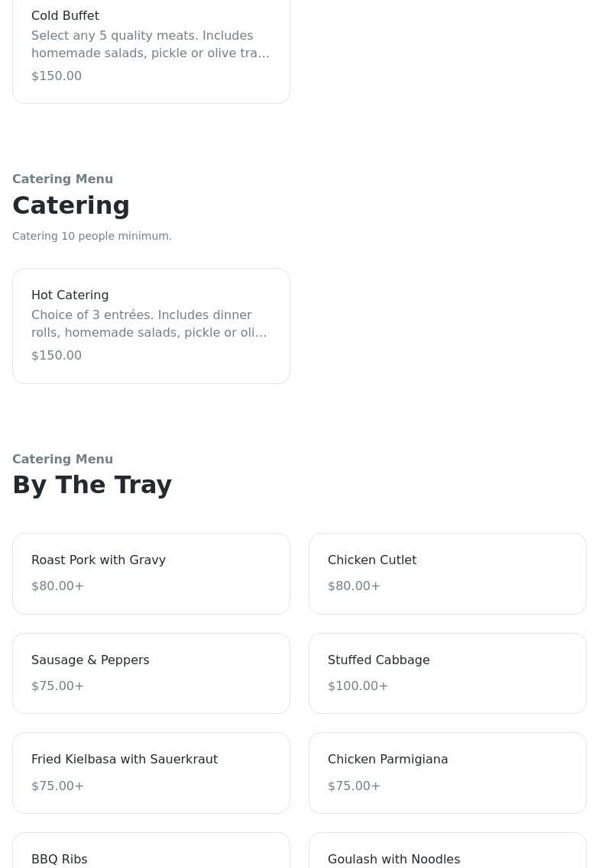The width and height of the screenshot is (599, 868).
Task: Click the Stuffed Cabbage $100.00+ price
Action: coord(358,686)
